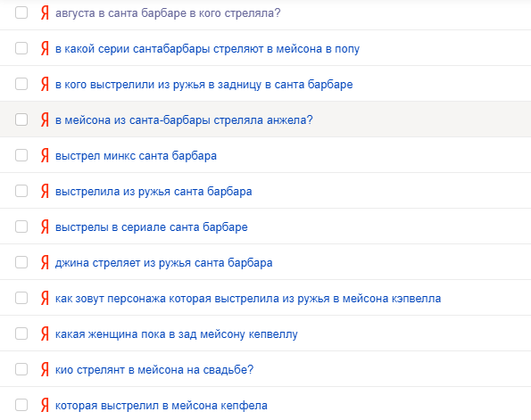Tick checkbox for «которая выстрелил в мейсона кепфела»
Viewport: 531px width, 420px height.
[x=21, y=405]
